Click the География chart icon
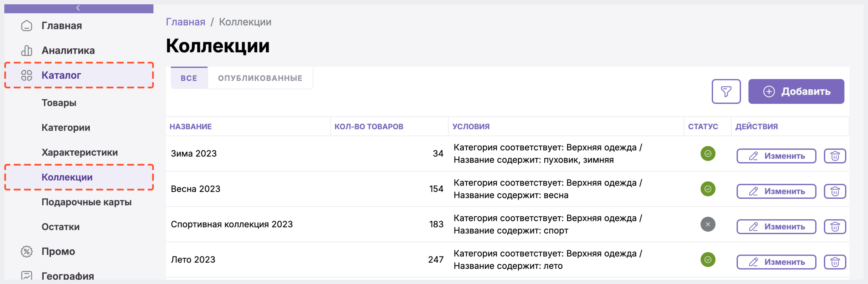 27,276
